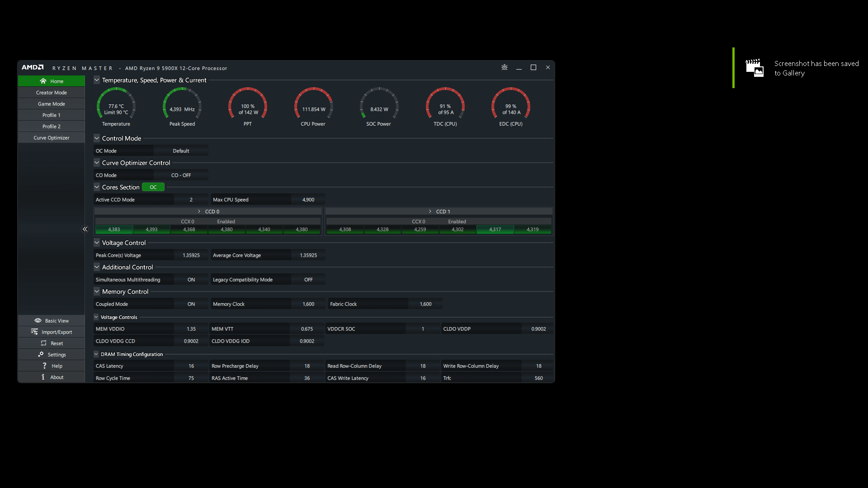The image size is (868, 488).
Task: Collapse the Voltage Controls subsection
Action: coord(96,317)
